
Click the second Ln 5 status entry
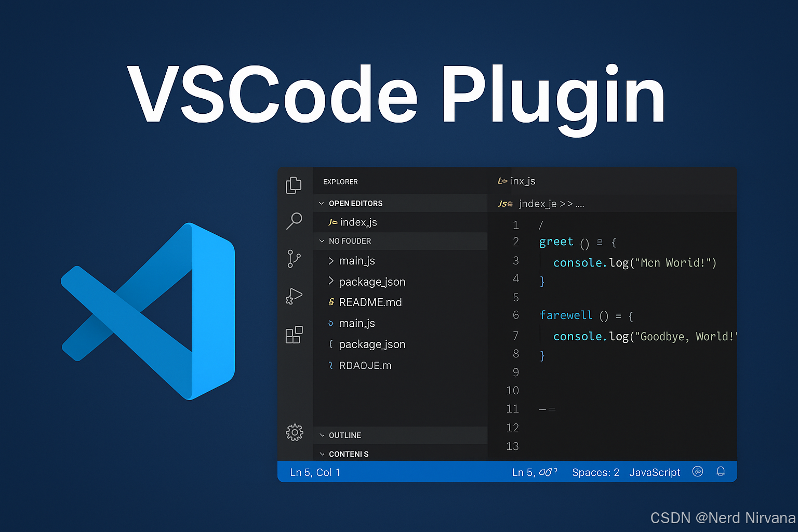coord(535,472)
